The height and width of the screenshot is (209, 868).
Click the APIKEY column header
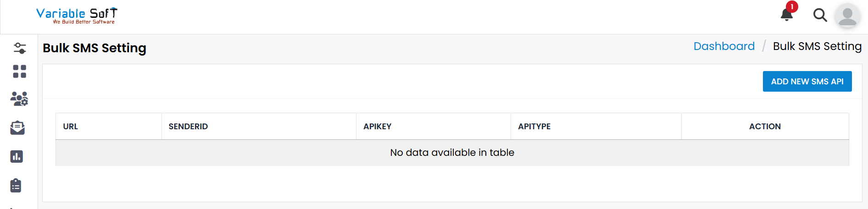pos(377,126)
